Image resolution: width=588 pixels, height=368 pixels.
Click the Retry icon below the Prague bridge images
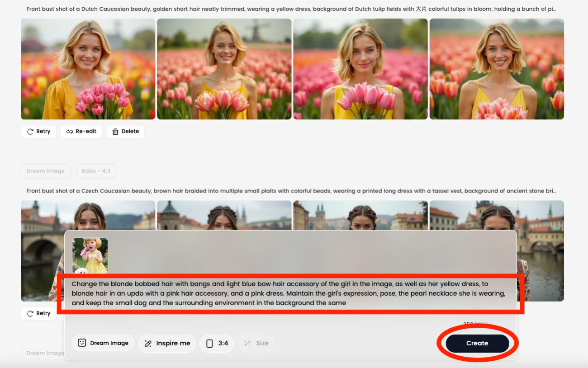(30, 313)
